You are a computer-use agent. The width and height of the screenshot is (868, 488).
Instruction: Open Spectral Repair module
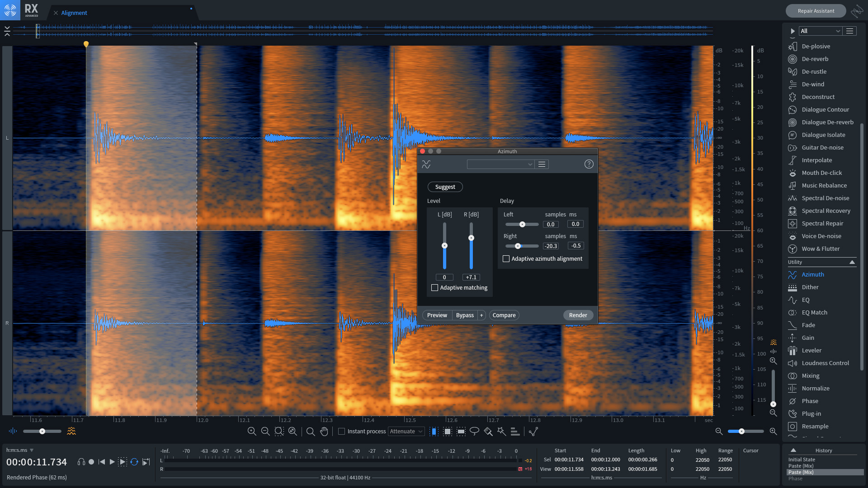pos(822,223)
